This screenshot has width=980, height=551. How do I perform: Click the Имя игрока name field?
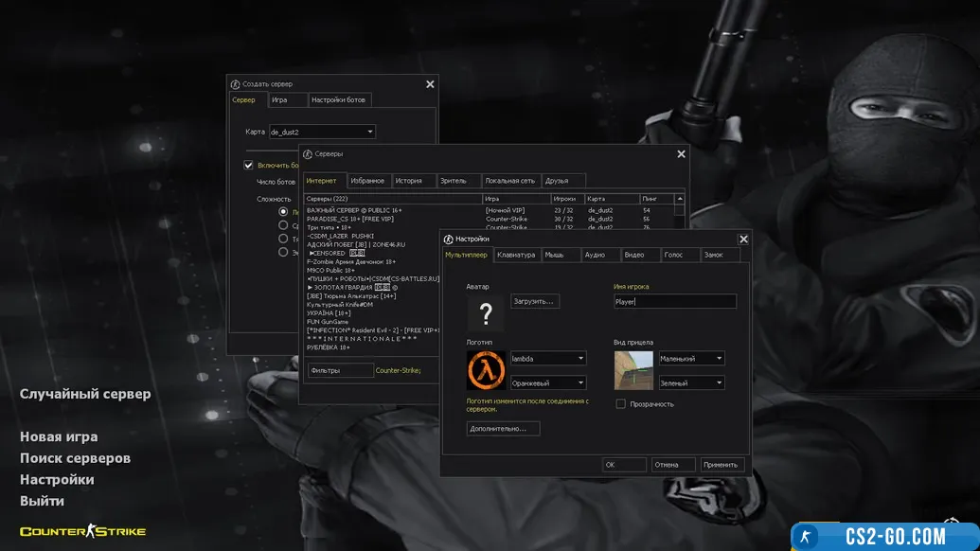pyautogui.click(x=674, y=302)
